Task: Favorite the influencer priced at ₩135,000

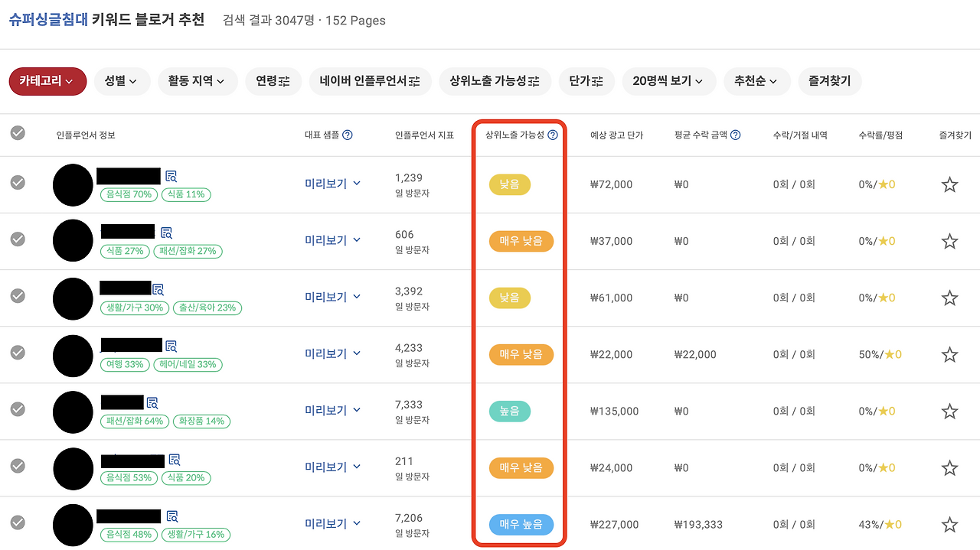Action: click(x=949, y=411)
